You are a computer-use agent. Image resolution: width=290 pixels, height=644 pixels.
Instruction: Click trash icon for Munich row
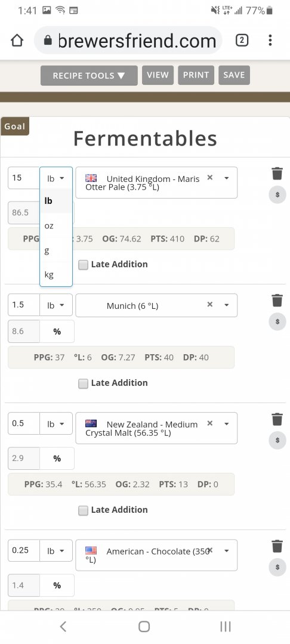click(277, 300)
